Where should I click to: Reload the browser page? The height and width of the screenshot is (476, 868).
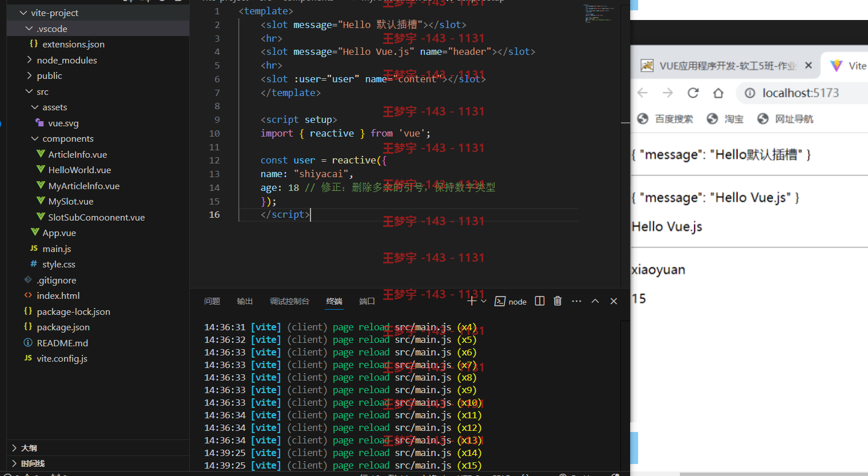[693, 93]
